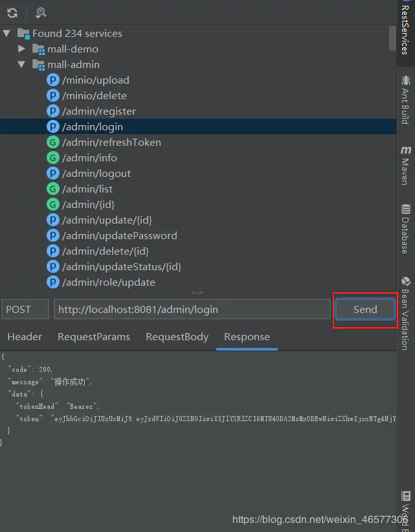Click POST icon beside /admin/role/update

coord(52,283)
